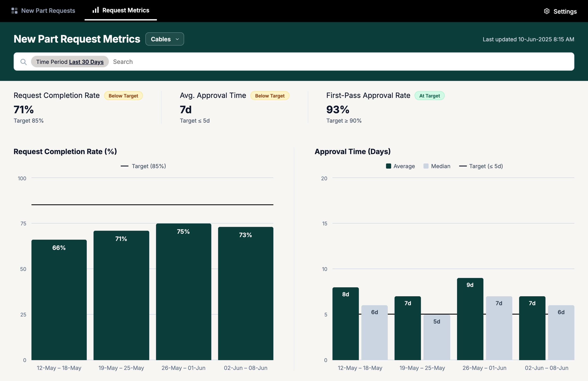
Task: Click the 8d average approval bar
Action: tap(346, 324)
